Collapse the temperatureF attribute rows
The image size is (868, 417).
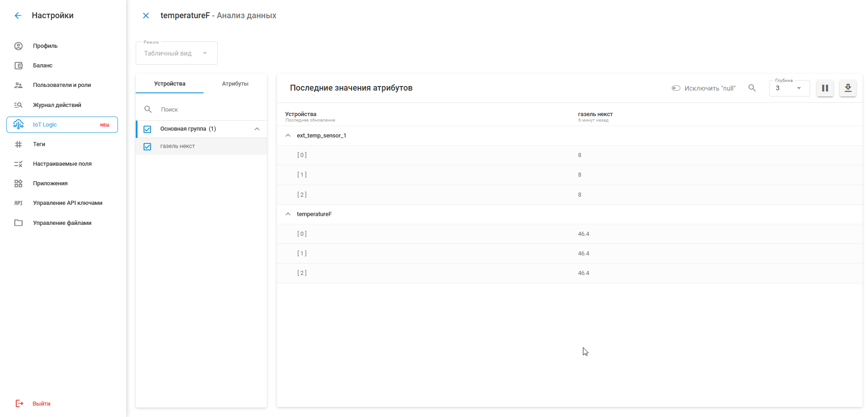click(288, 214)
